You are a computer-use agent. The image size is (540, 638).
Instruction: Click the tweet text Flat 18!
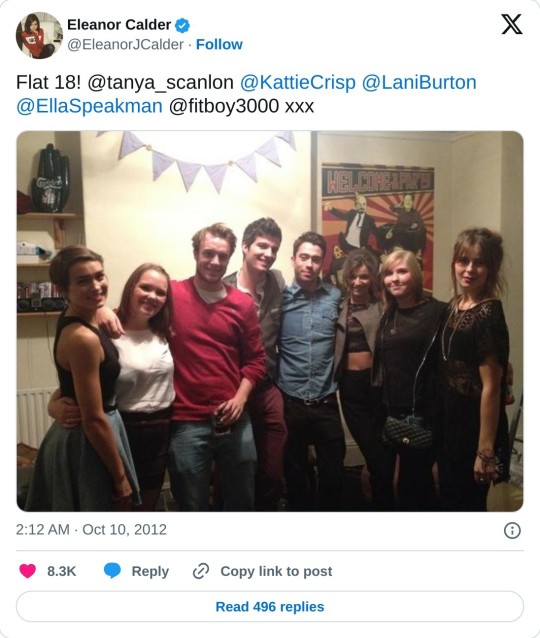click(48, 82)
